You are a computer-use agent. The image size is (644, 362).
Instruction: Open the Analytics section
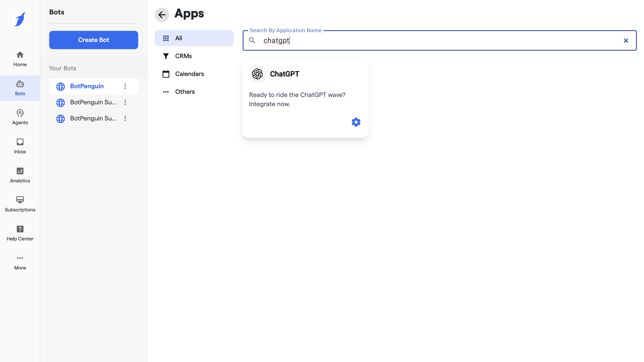coord(20,175)
